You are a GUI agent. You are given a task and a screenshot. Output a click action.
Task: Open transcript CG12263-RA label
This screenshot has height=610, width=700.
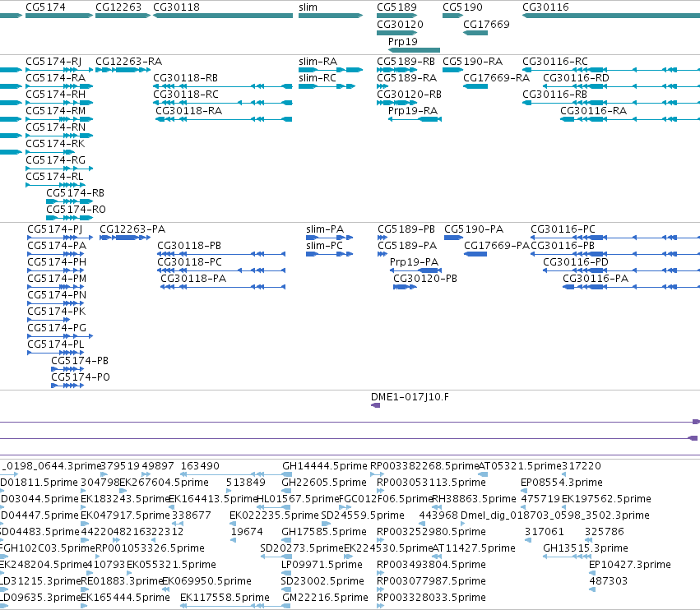coord(128,61)
